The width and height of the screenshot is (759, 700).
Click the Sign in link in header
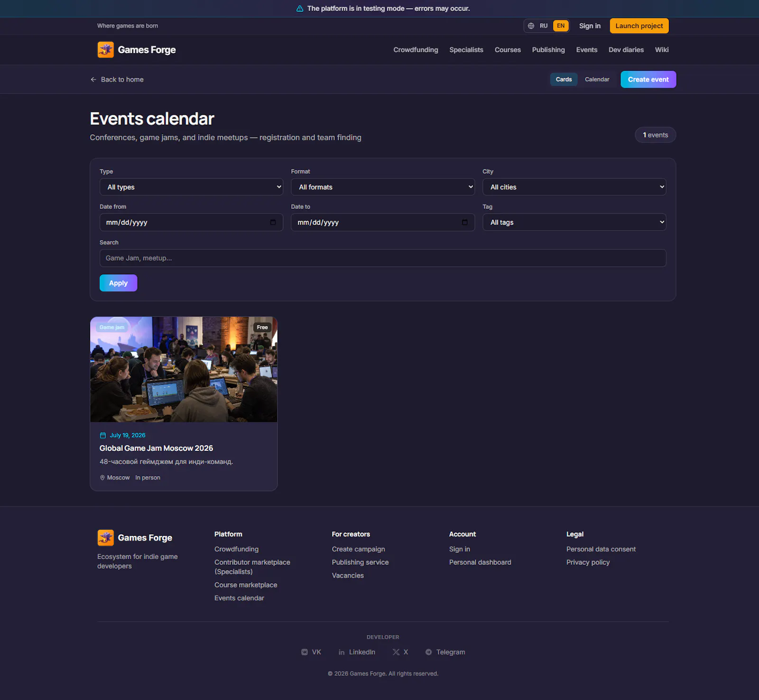click(590, 26)
